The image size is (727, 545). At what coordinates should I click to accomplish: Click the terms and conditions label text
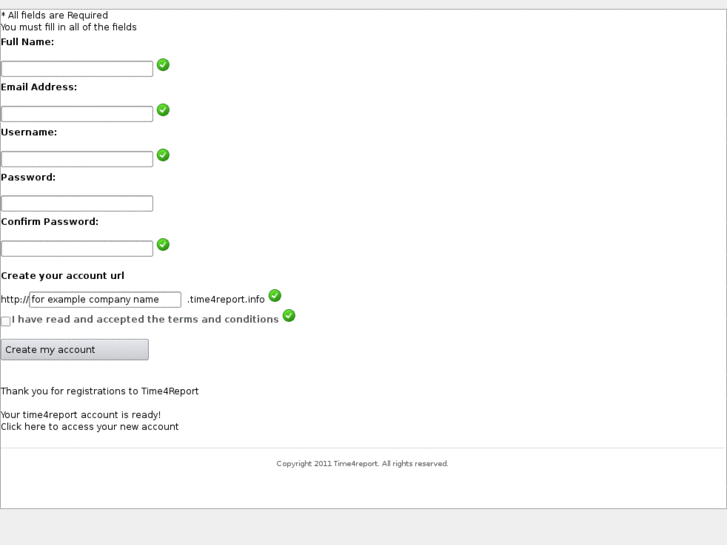click(x=145, y=320)
